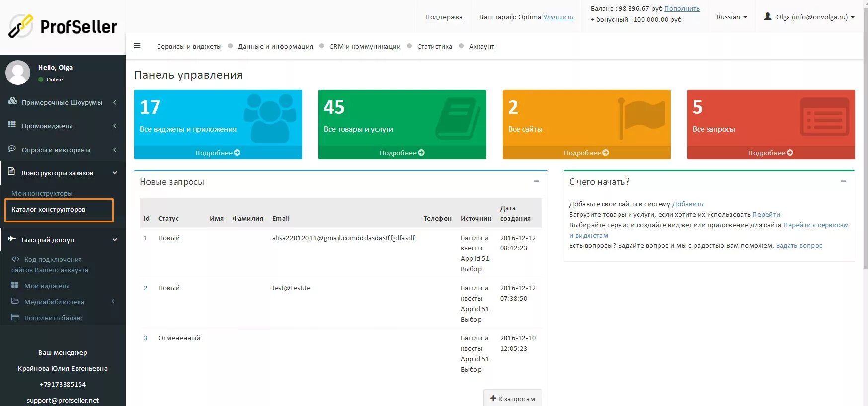This screenshot has height=406, width=868.
Task: Click the Примерочные-Шоурумы cubes icon
Action: point(12,101)
